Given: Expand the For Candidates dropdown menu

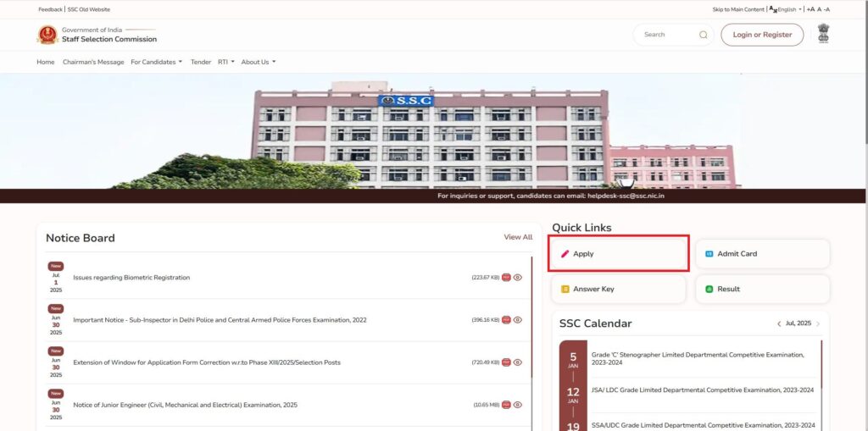Looking at the screenshot, I should 156,62.
